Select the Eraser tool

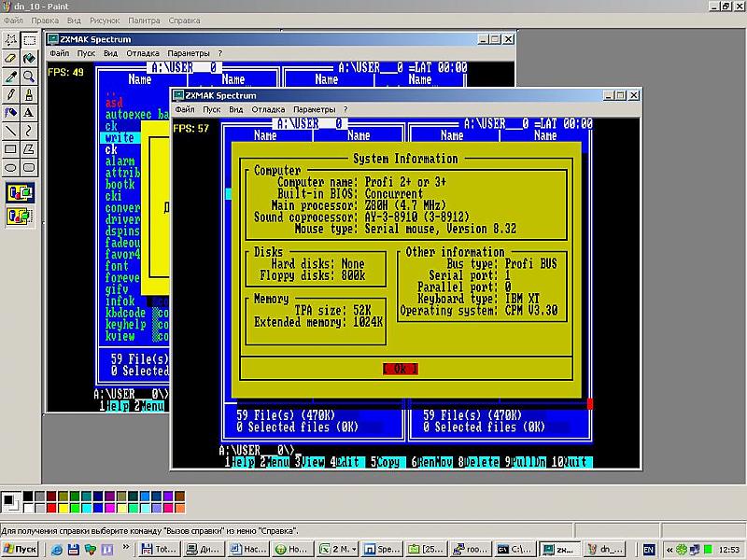point(11,58)
